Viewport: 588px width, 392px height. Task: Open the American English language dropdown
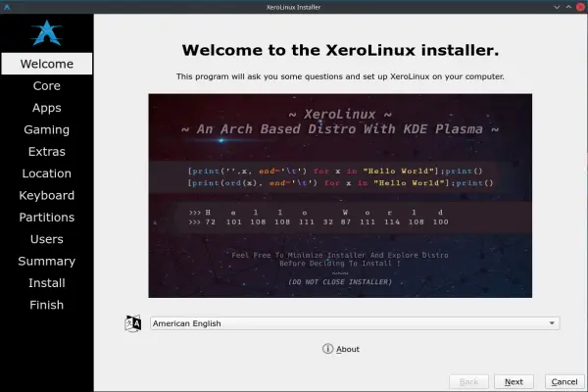[355, 323]
